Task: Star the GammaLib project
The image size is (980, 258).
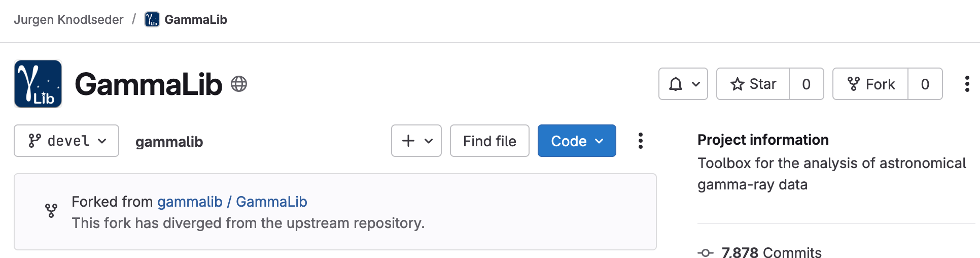Action: (x=753, y=84)
